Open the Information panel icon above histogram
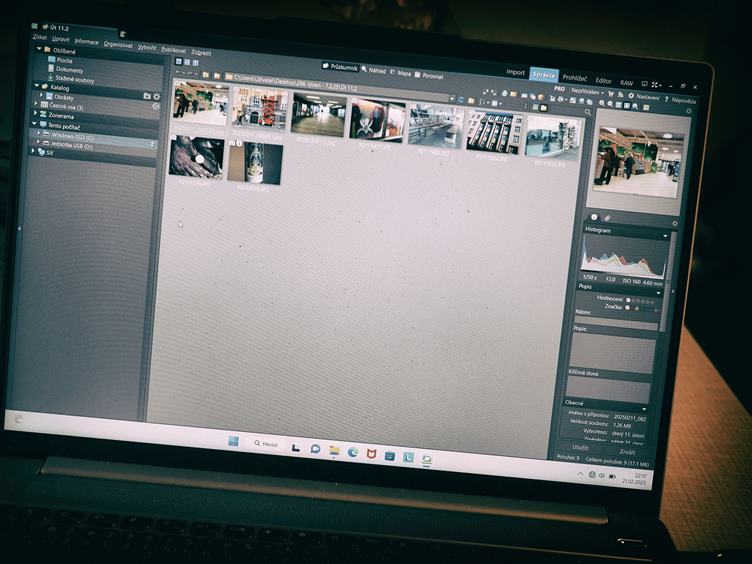 click(x=593, y=216)
